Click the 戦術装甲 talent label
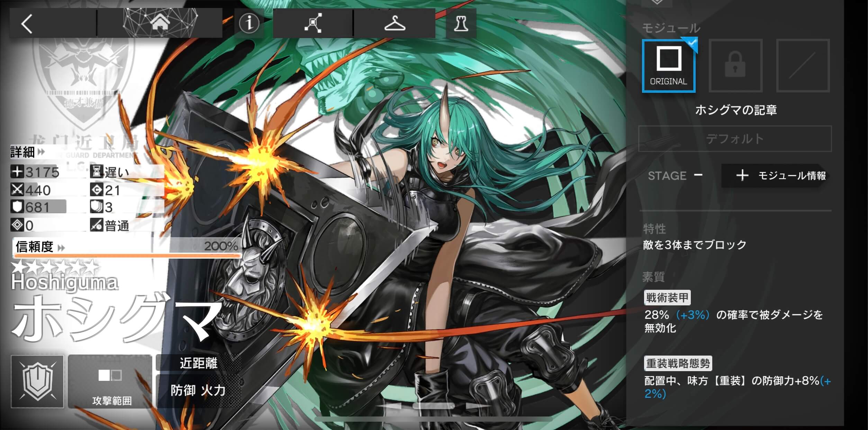 [x=667, y=297]
